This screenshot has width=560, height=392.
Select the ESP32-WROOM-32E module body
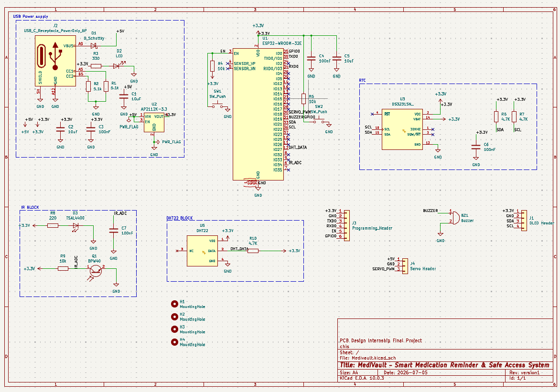258,114
